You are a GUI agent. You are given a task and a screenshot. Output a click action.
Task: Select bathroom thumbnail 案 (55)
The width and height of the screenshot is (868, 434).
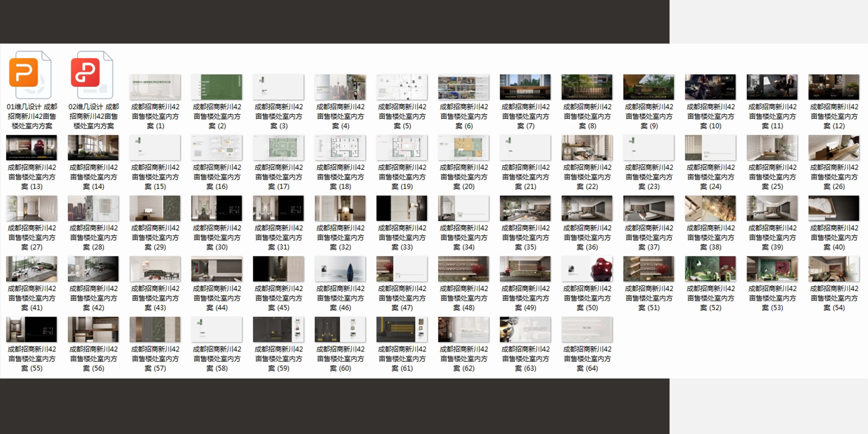coord(31,330)
